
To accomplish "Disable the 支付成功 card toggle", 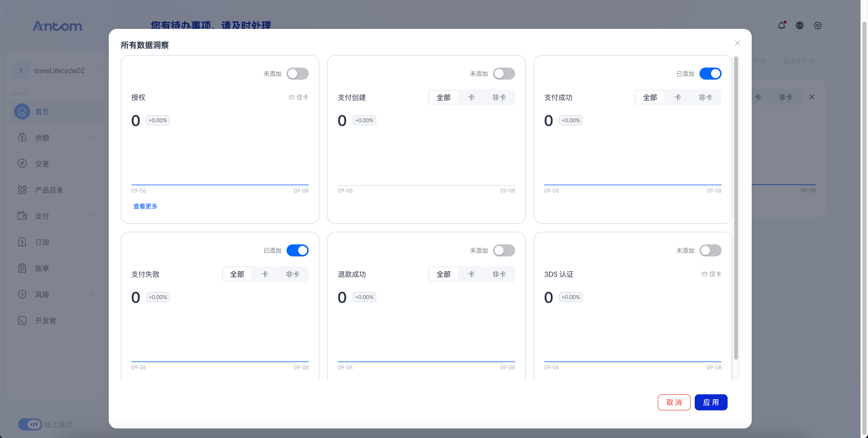I will [x=710, y=73].
